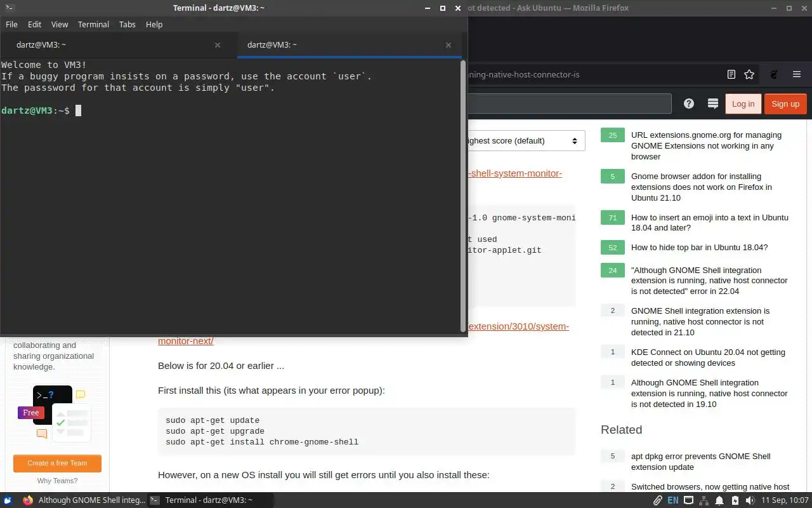Close the second dartz@VM3 terminal tab

pos(449,45)
